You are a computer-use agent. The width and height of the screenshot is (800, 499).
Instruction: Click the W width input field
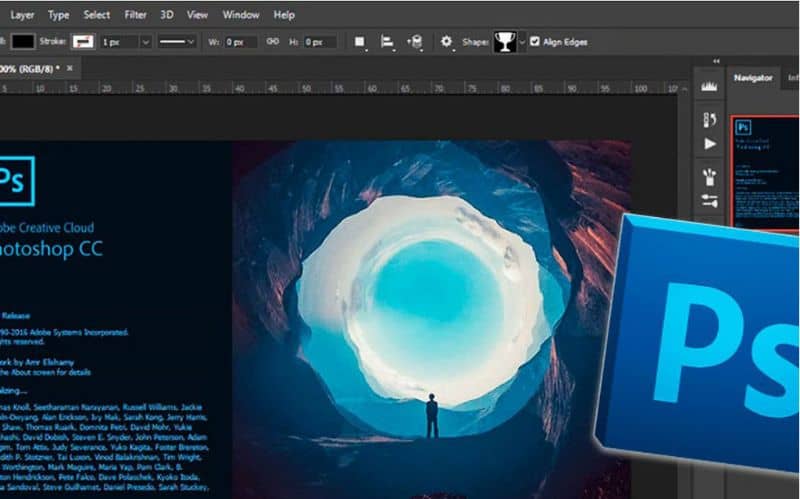click(240, 42)
